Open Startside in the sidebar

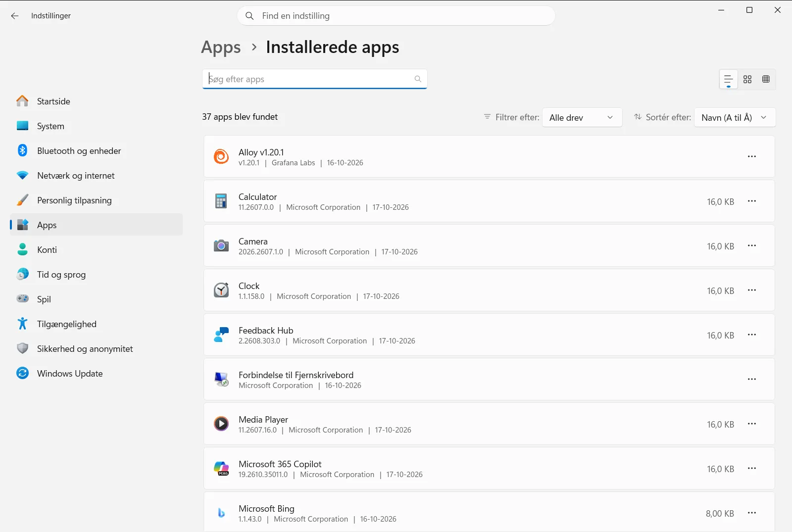click(96, 101)
